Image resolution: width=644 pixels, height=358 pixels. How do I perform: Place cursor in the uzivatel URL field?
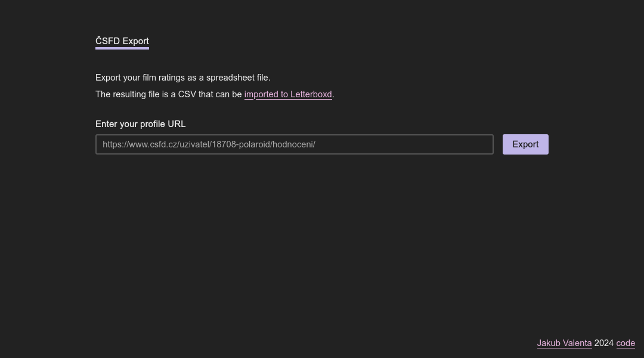tap(295, 144)
